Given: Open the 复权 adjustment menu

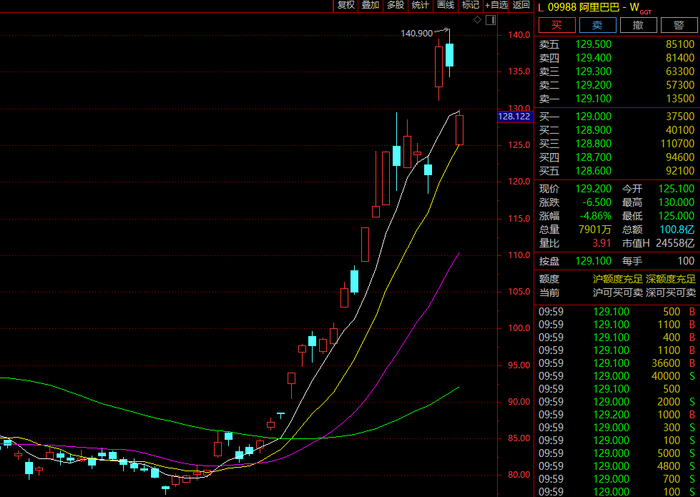Looking at the screenshot, I should click(346, 5).
